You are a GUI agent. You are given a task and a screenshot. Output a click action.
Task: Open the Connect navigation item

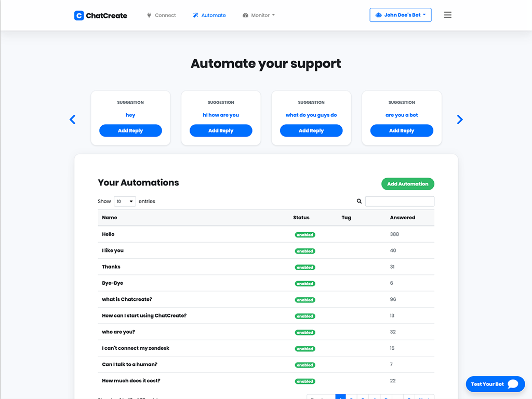[x=165, y=16]
